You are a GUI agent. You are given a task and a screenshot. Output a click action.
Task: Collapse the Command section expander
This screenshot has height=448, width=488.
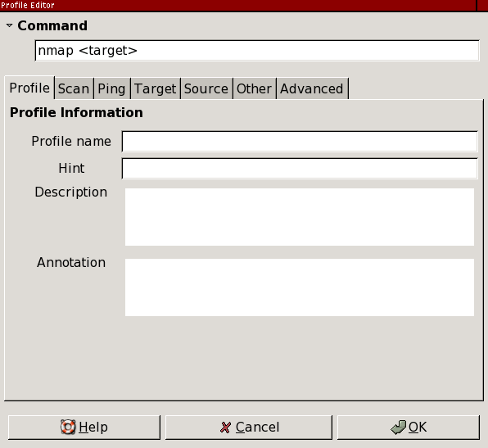[x=9, y=25]
